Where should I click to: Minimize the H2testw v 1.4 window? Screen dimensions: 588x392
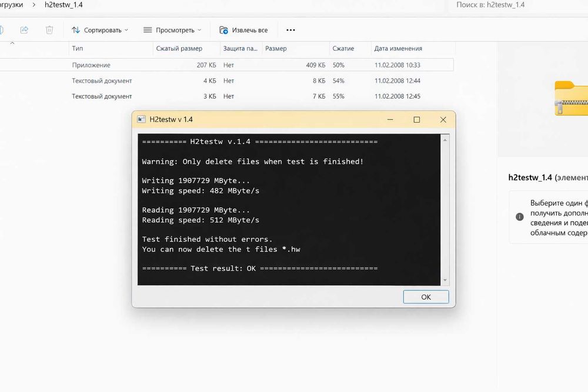click(x=390, y=119)
